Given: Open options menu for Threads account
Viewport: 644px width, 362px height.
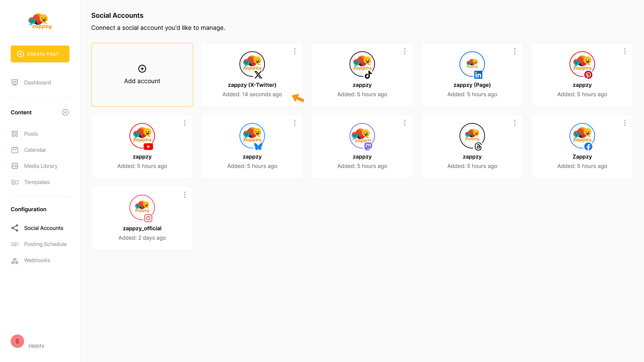Looking at the screenshot, I should tap(515, 123).
